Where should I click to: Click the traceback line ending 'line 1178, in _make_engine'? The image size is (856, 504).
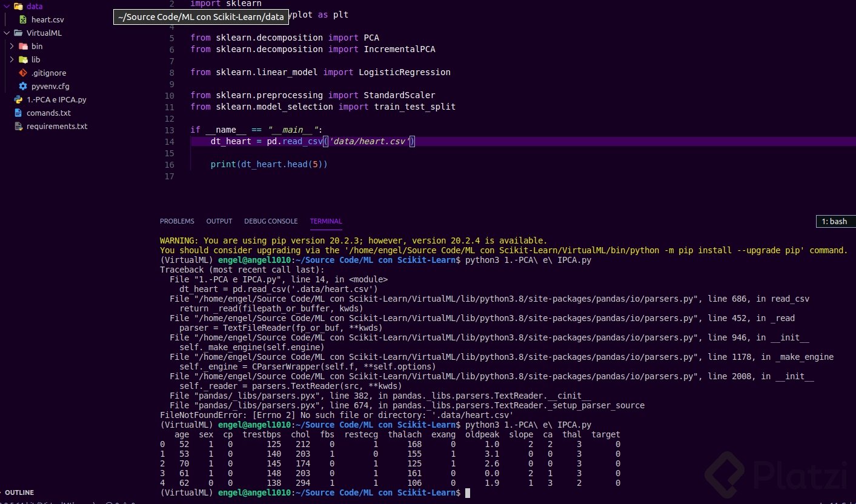tap(502, 357)
